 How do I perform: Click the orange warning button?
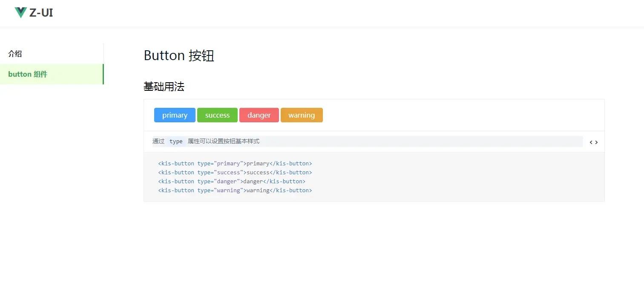click(x=302, y=115)
